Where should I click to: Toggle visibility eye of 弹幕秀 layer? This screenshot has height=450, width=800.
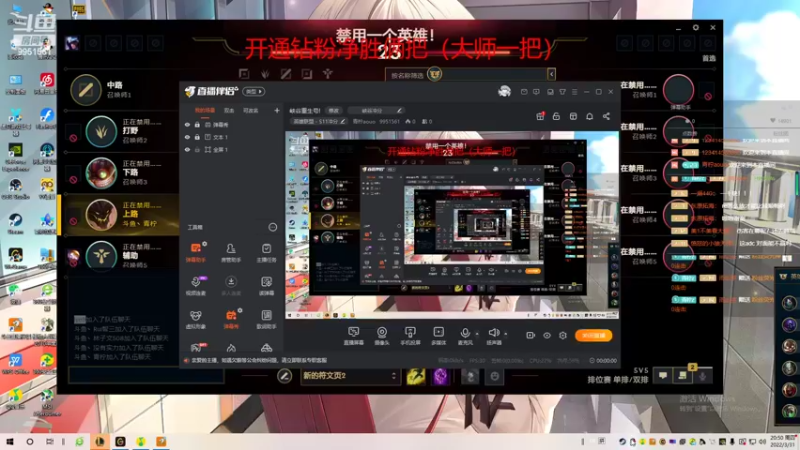(x=187, y=124)
